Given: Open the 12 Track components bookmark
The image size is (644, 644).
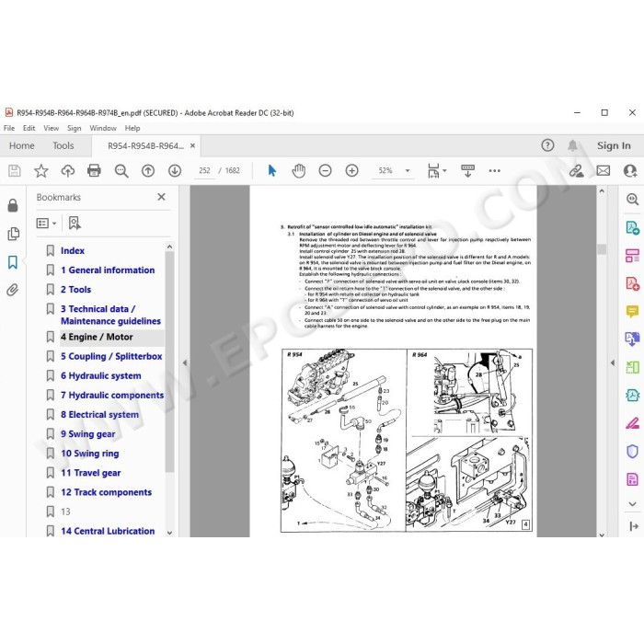Looking at the screenshot, I should (x=106, y=492).
